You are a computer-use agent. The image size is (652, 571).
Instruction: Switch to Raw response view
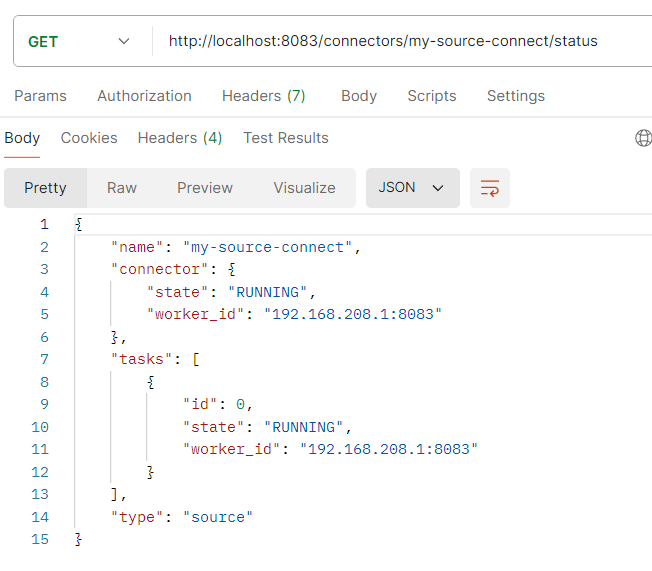point(121,188)
